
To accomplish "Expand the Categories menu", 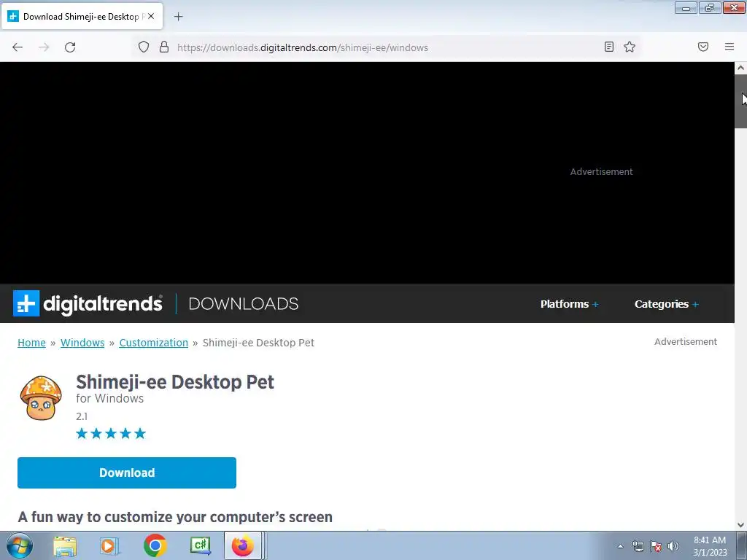I will (667, 304).
